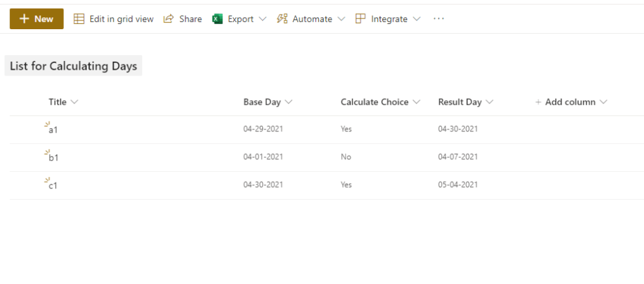
Task: Open the Base Day column header menu
Action: pyautogui.click(x=268, y=102)
